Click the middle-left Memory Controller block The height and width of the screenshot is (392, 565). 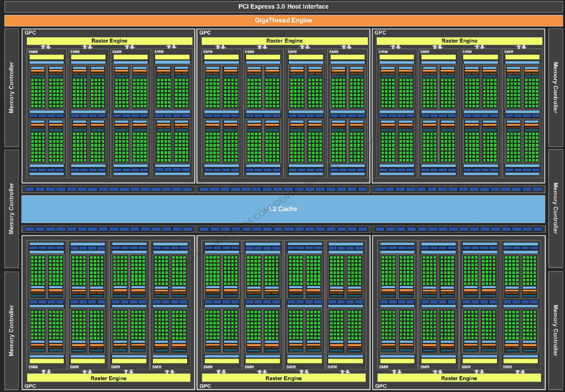click(x=11, y=209)
